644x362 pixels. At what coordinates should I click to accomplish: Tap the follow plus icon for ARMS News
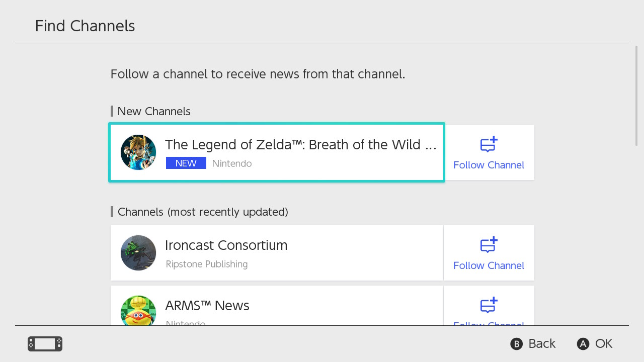pyautogui.click(x=489, y=305)
